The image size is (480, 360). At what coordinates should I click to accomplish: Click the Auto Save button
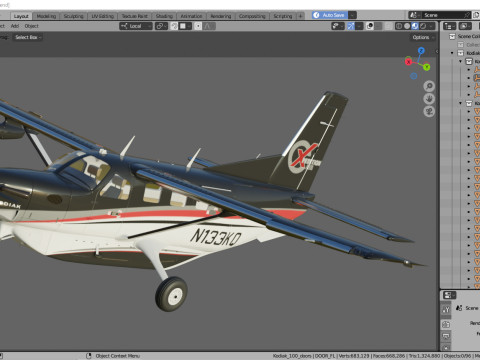330,15
